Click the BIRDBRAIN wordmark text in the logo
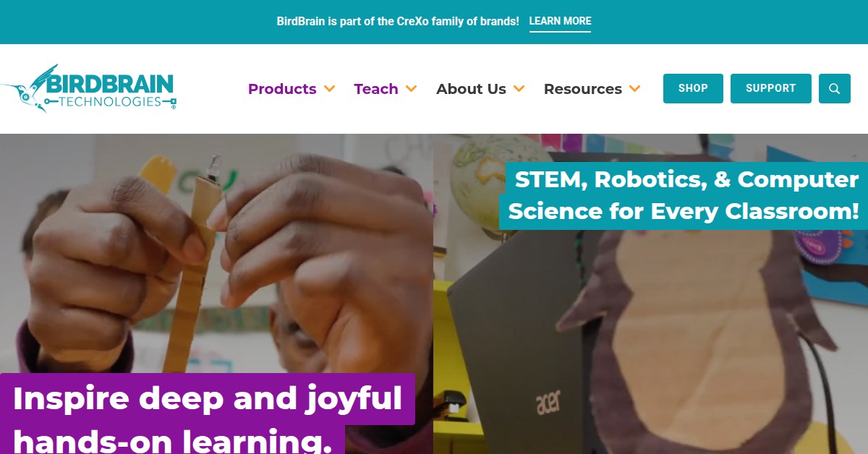868x454 pixels. click(x=109, y=83)
